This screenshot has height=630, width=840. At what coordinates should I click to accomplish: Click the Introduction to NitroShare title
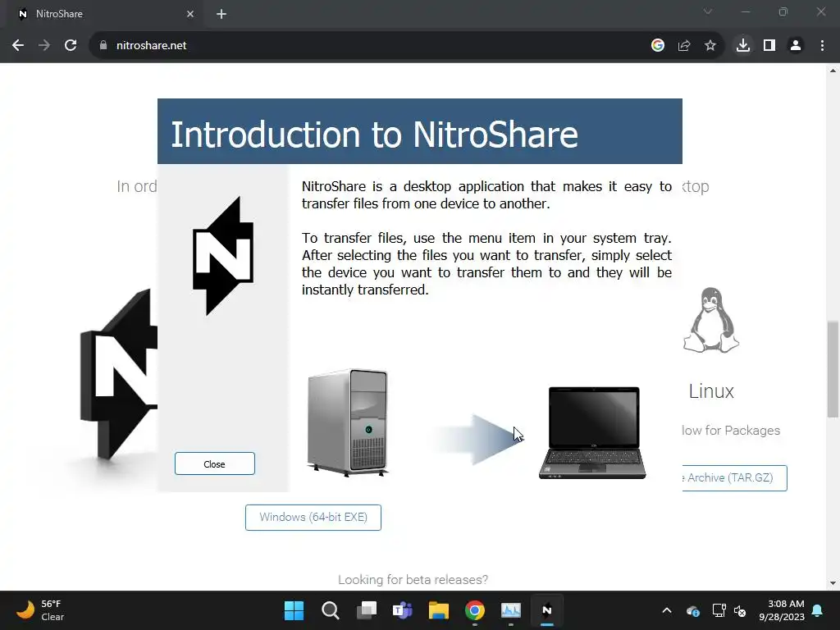point(374,134)
